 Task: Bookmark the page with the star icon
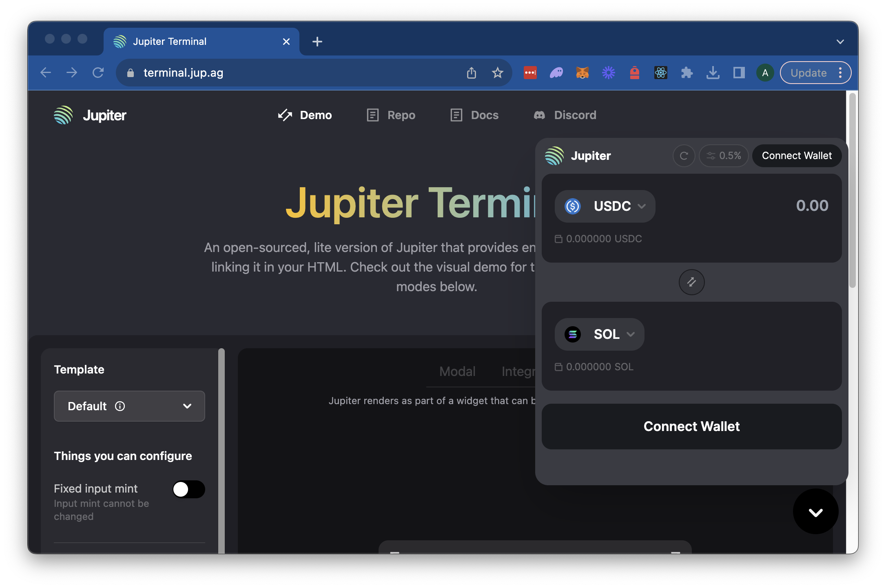point(497,73)
